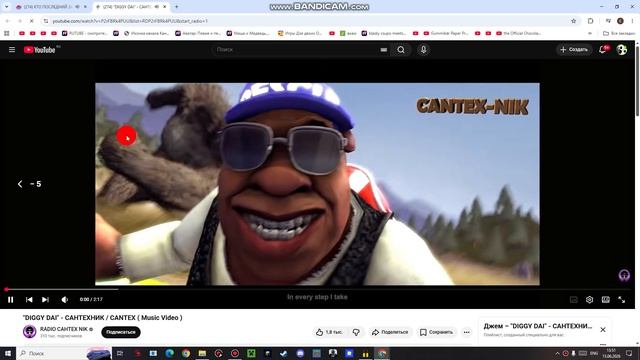Open the notifications bell
This screenshot has width=640, height=360.
click(603, 50)
